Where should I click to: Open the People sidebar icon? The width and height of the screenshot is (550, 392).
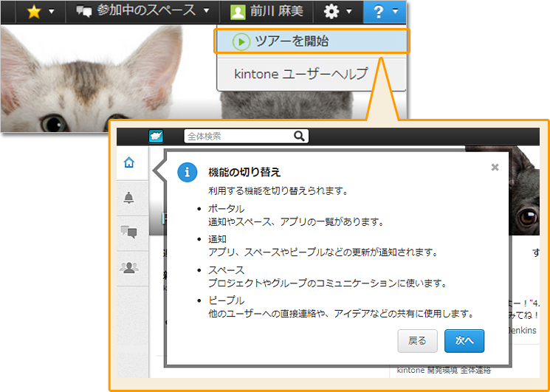pos(129,267)
